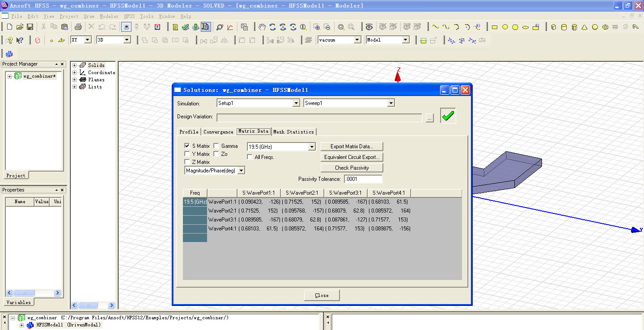Select the Pan hand tool
Image resolution: width=644 pixels, height=330 pixels.
[x=262, y=27]
